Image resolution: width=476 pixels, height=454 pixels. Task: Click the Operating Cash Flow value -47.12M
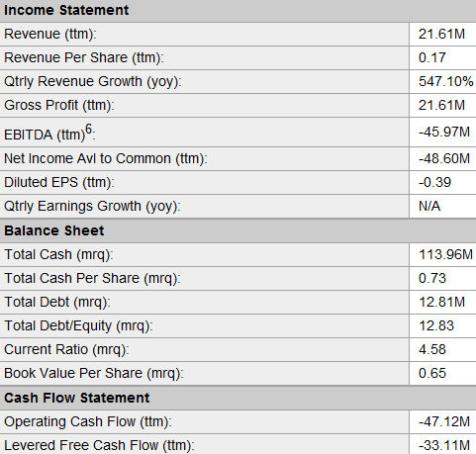point(444,421)
